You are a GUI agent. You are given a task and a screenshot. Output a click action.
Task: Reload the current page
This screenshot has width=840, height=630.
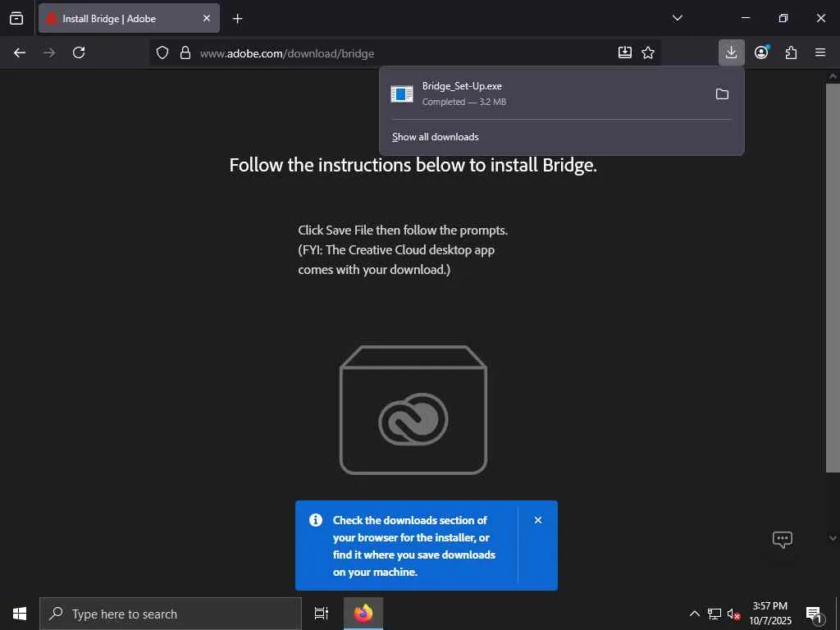pos(79,52)
